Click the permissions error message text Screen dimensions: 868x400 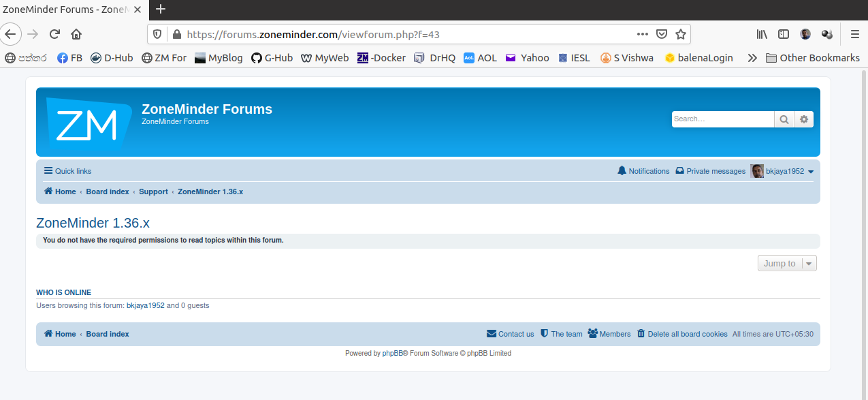coord(163,240)
